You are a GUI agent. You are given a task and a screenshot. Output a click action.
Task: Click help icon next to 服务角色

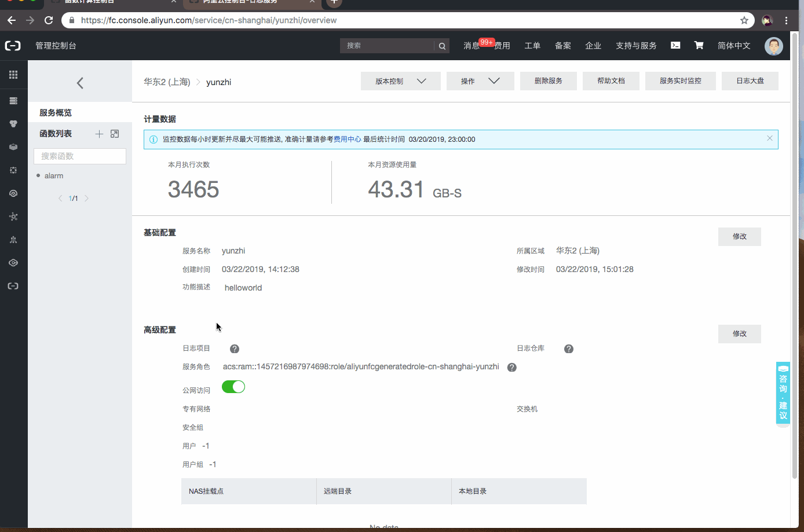(512, 367)
